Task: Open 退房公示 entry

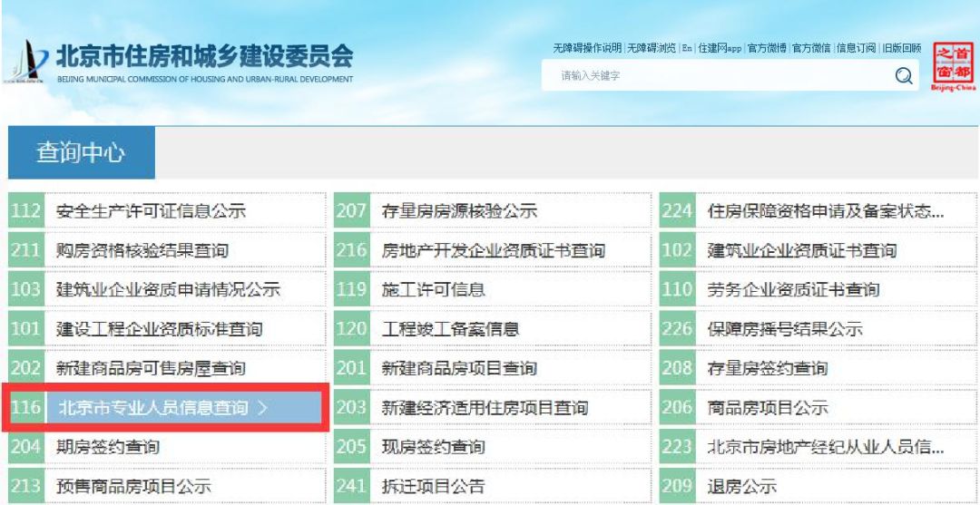Action: coord(742,486)
